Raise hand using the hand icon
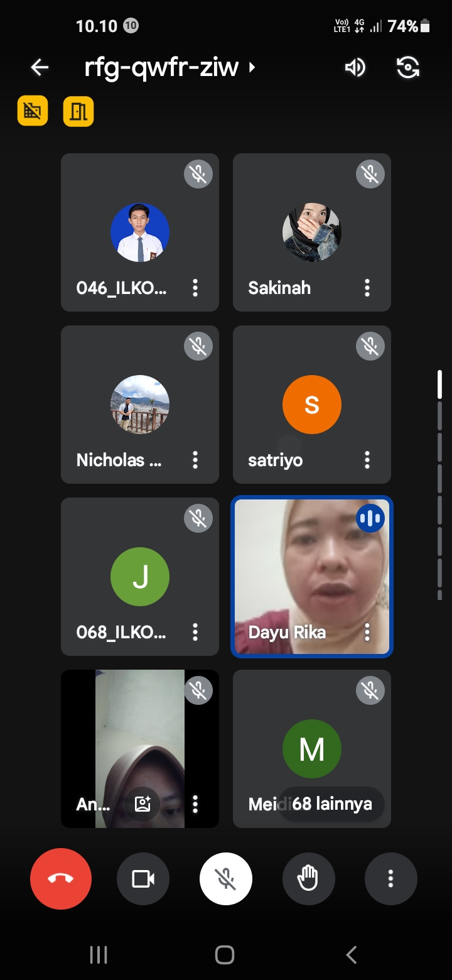This screenshot has height=980, width=452. (308, 878)
